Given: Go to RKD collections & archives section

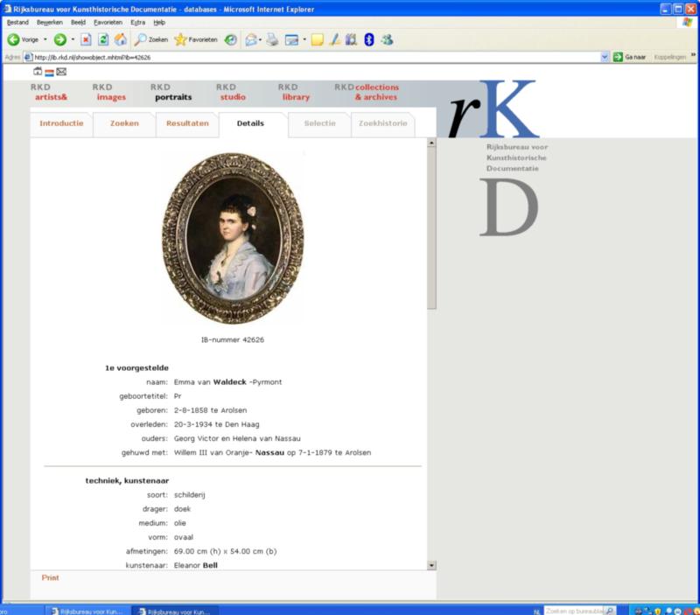Looking at the screenshot, I should tap(367, 92).
